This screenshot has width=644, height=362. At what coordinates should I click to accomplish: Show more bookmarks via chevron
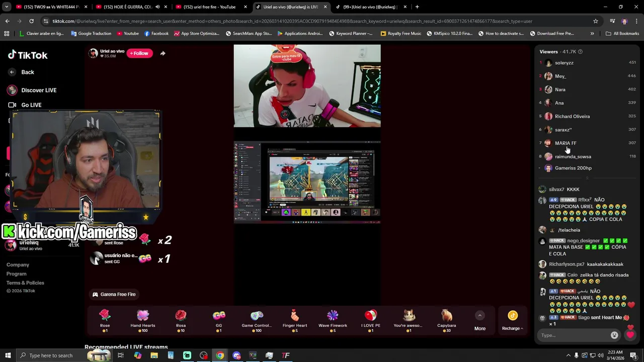[592, 34]
